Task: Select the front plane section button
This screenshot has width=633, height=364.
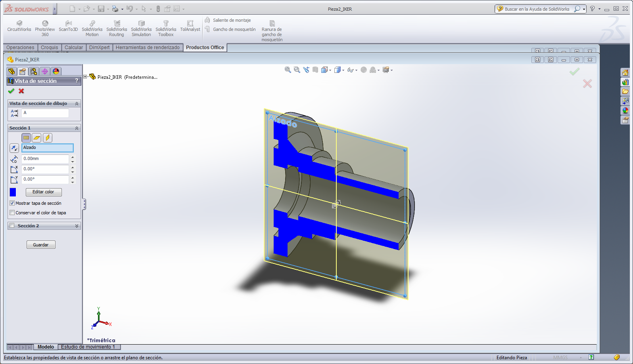Action: (26, 138)
